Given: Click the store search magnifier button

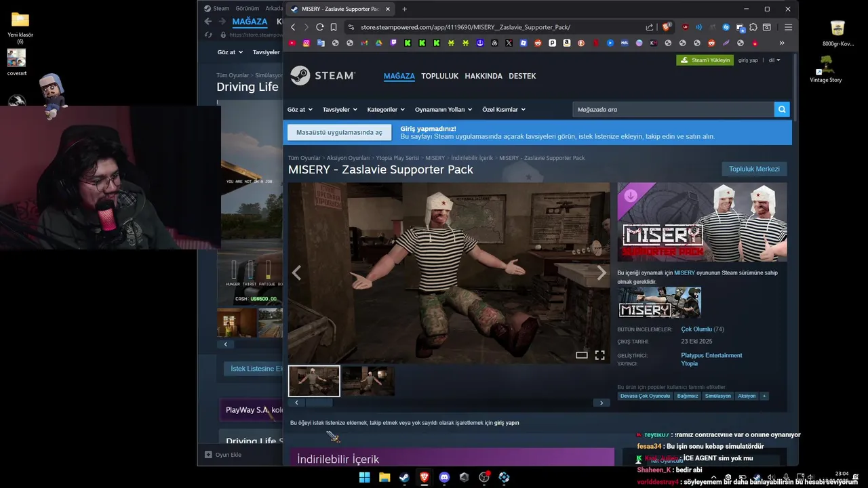Looking at the screenshot, I should (x=782, y=109).
